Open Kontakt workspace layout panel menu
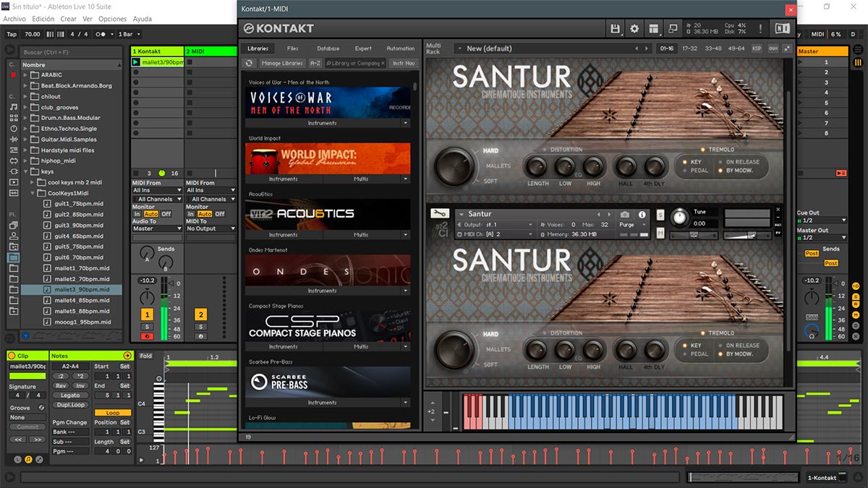 (x=653, y=29)
